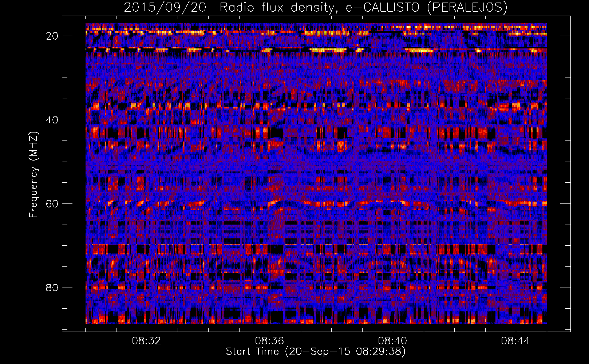Click the 08:44 time tick label
Image resolution: width=589 pixels, height=364 pixels.
[515, 341]
